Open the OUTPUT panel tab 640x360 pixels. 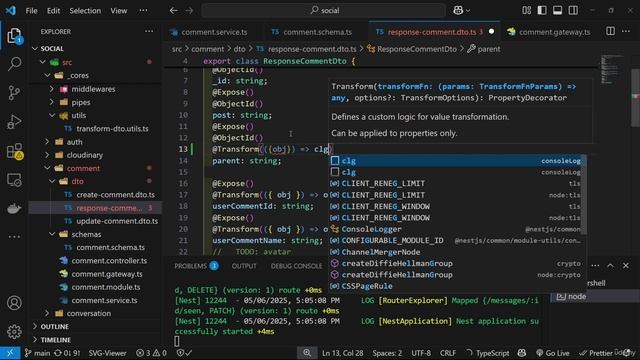coord(244,266)
